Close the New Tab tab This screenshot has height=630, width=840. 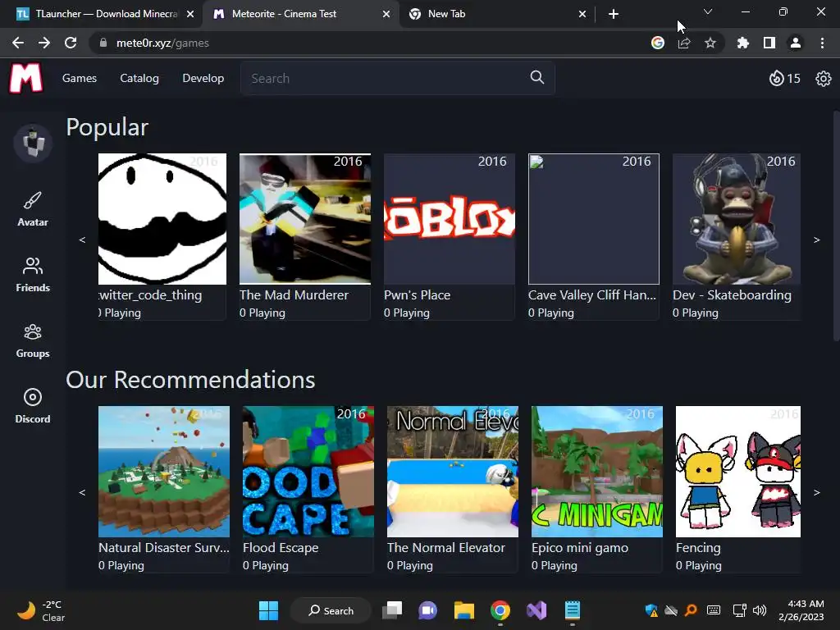[x=582, y=14]
